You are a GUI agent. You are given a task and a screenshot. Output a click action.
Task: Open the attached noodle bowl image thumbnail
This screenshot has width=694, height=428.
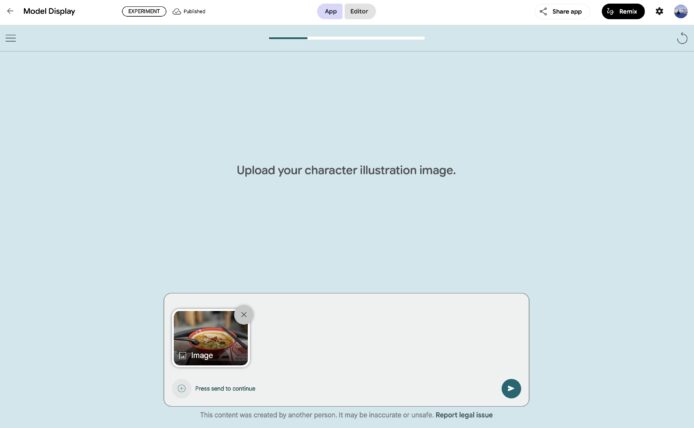click(x=210, y=334)
